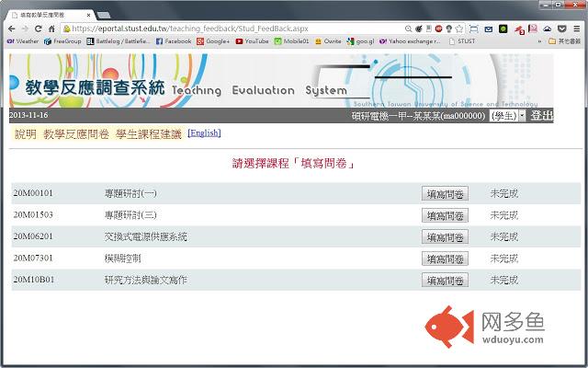Open the 學生課程建議 menu item
This screenshot has width=588, height=368.
[149, 134]
